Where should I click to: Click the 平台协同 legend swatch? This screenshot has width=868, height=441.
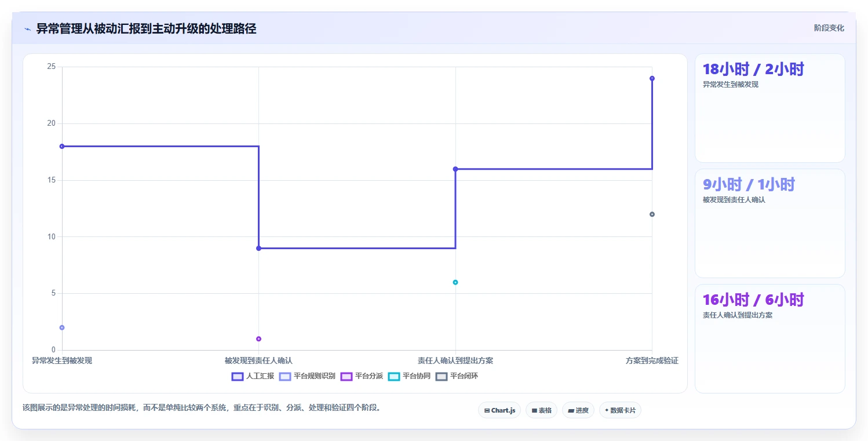(x=394, y=376)
